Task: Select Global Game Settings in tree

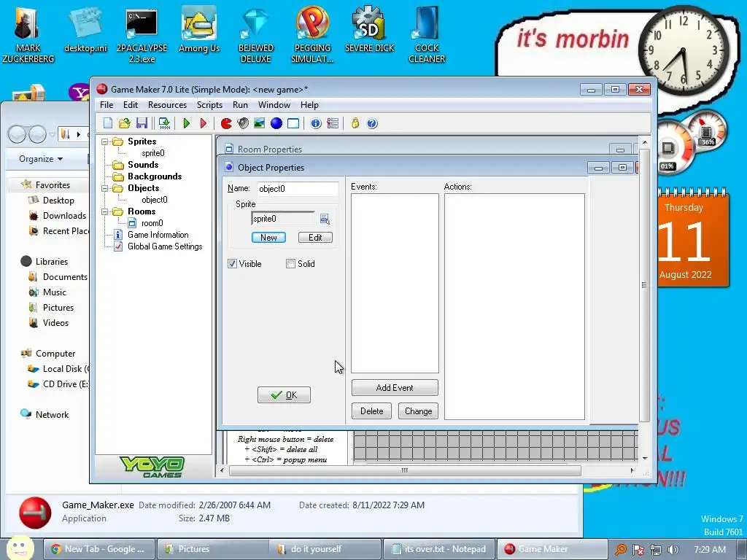Action: pyautogui.click(x=165, y=246)
